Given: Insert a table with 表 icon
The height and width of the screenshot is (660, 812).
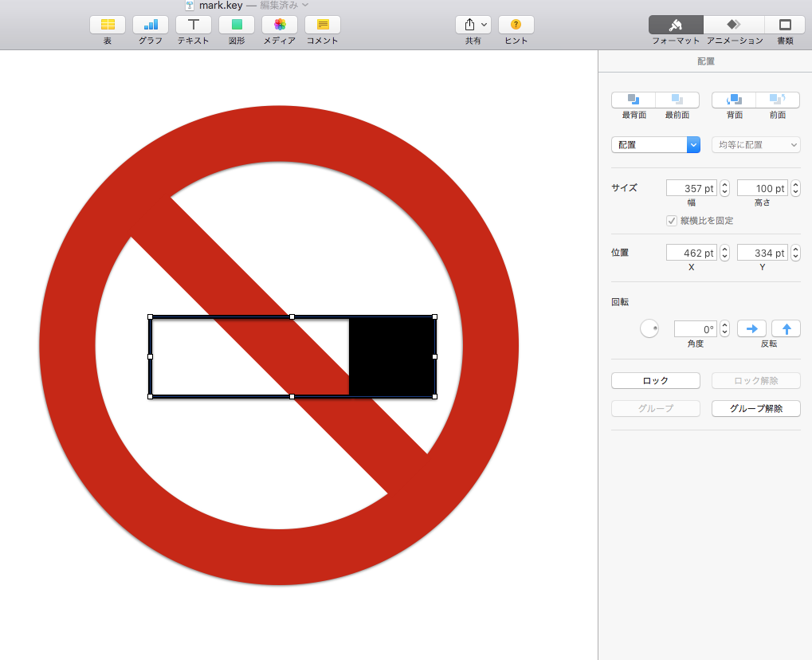Looking at the screenshot, I should pyautogui.click(x=108, y=25).
